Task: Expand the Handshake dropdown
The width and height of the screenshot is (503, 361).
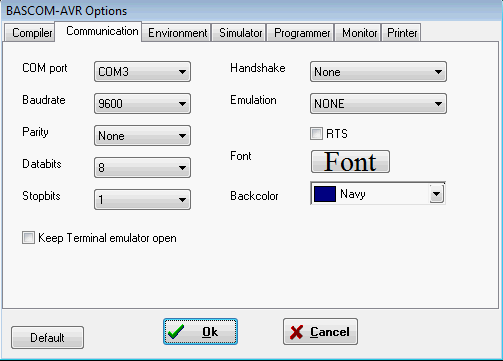Action: tap(378, 71)
